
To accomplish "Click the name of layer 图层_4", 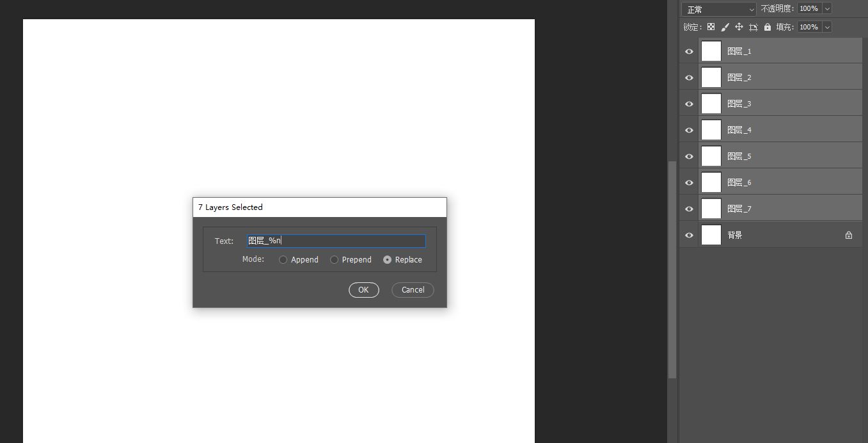I will point(739,130).
